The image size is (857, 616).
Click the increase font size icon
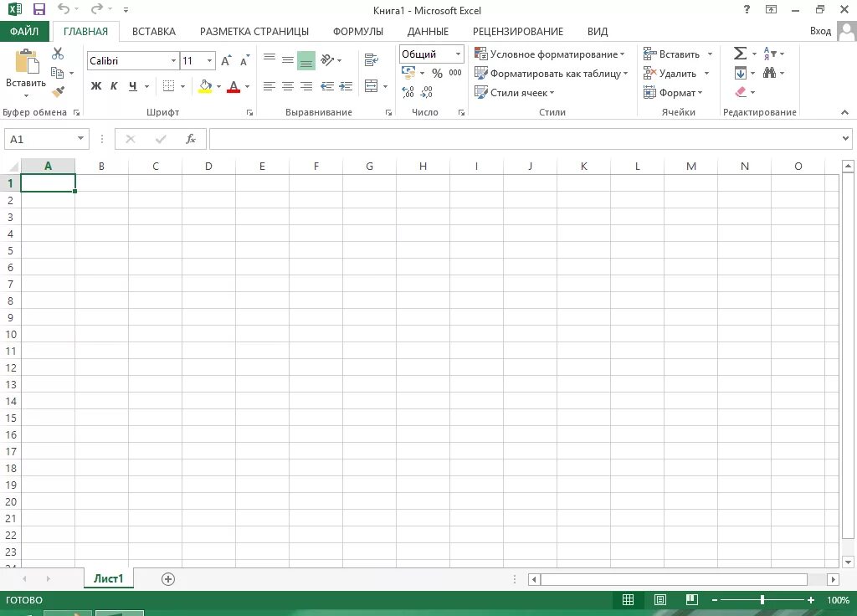224,59
